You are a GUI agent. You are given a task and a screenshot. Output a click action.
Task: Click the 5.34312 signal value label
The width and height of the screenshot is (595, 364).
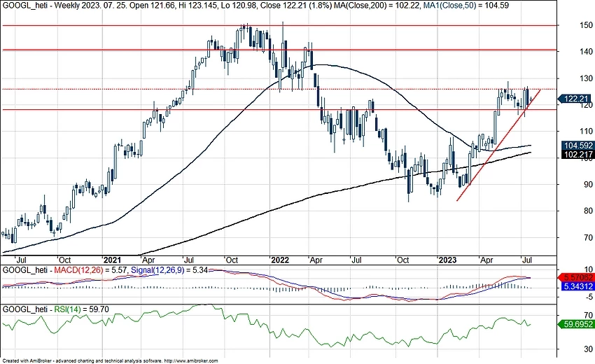coord(577,286)
